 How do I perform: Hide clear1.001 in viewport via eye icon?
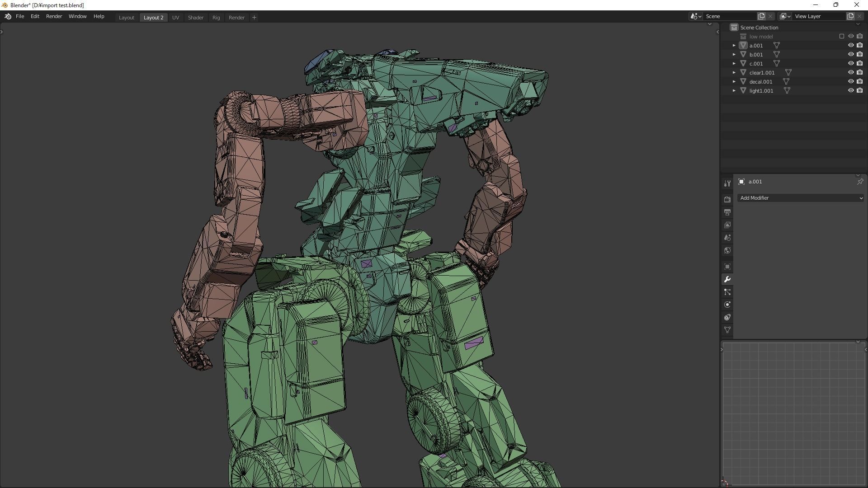click(x=850, y=72)
